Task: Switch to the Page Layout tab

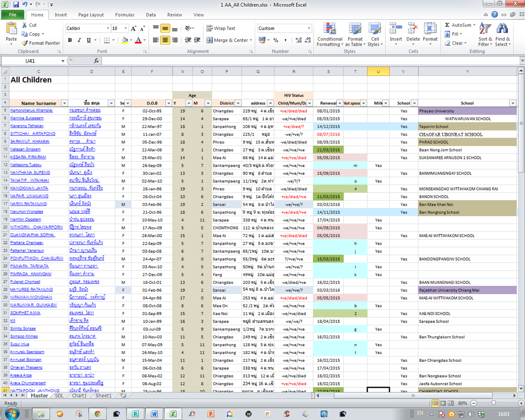Action: [x=91, y=15]
